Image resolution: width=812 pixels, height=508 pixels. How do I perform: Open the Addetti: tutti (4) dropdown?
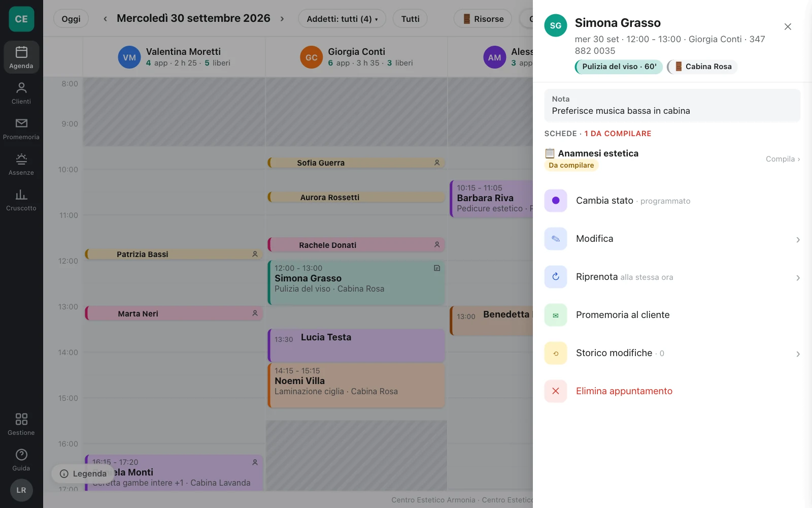click(x=342, y=19)
